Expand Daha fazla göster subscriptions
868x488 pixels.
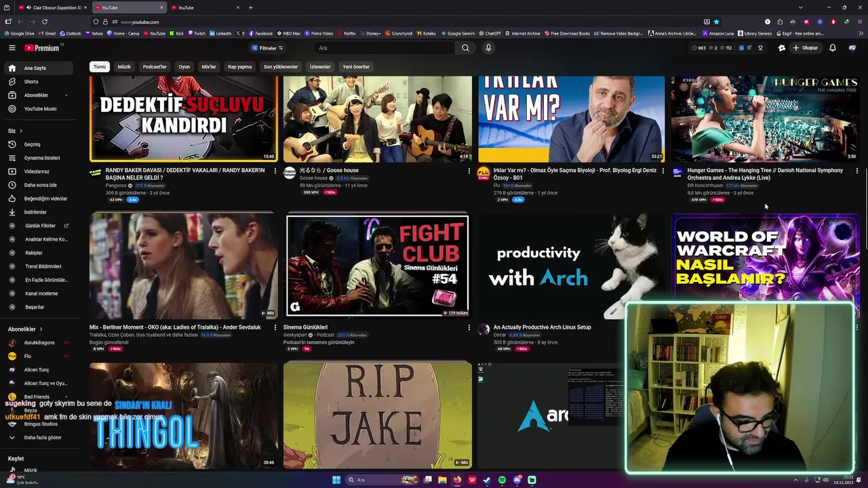click(x=37, y=438)
